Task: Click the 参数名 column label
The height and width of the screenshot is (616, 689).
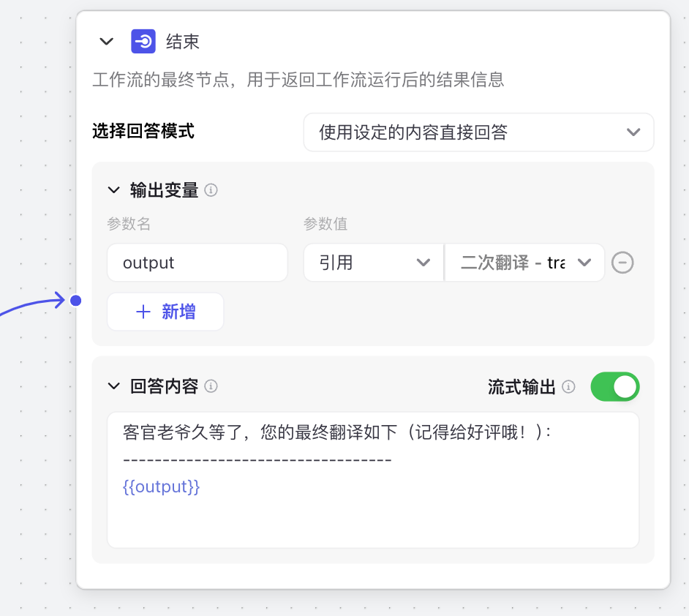Action: 129,224
